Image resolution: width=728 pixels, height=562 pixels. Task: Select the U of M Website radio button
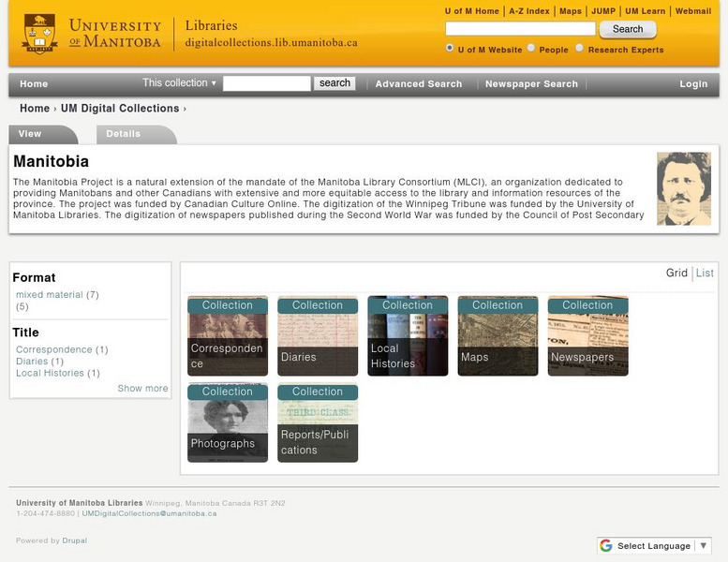point(450,48)
